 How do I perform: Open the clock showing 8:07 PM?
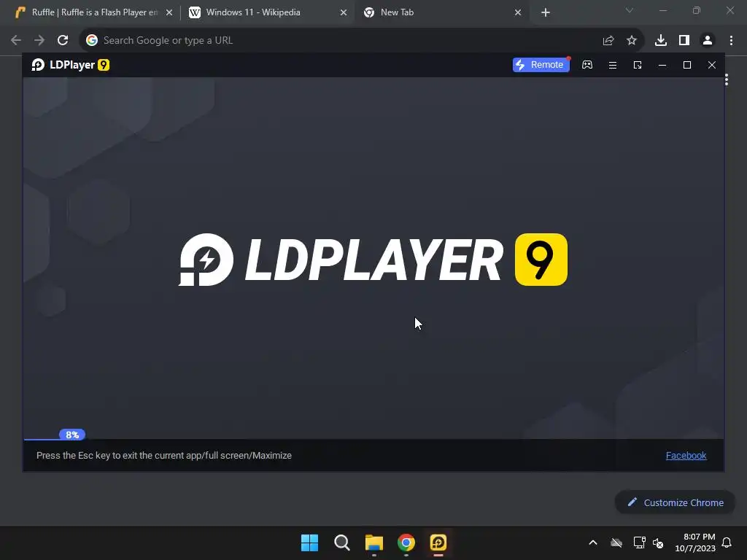pos(695,542)
